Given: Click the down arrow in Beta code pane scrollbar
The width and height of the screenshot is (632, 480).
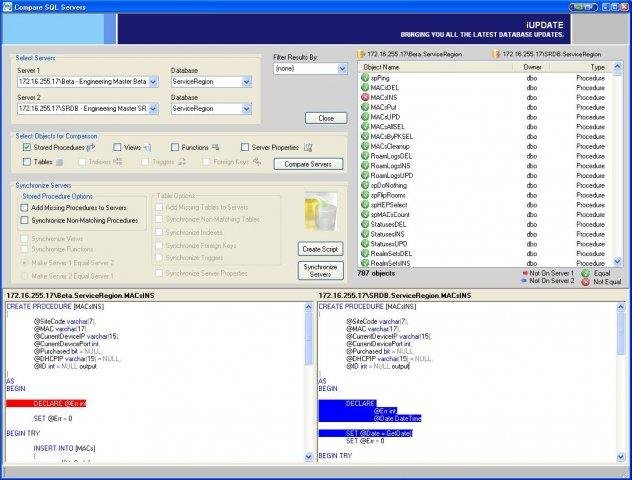Looking at the screenshot, I should point(308,457).
